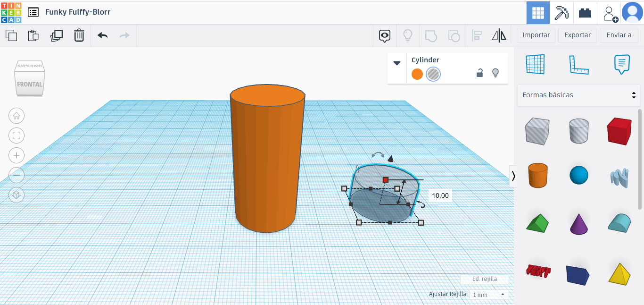This screenshot has height=305, width=644.
Task: Click the Align tool icon
Action: (477, 35)
